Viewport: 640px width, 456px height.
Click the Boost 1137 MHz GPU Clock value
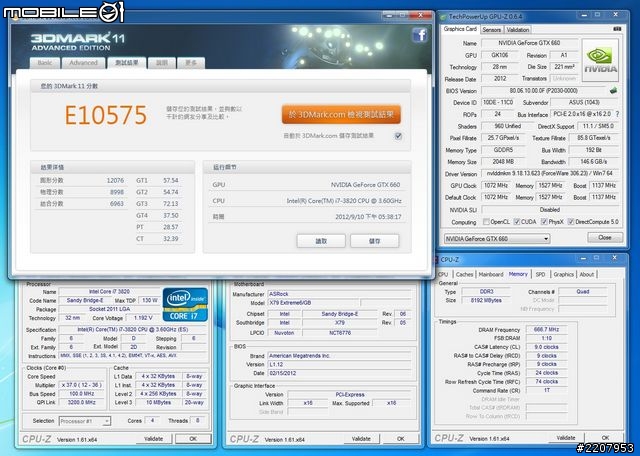point(604,185)
